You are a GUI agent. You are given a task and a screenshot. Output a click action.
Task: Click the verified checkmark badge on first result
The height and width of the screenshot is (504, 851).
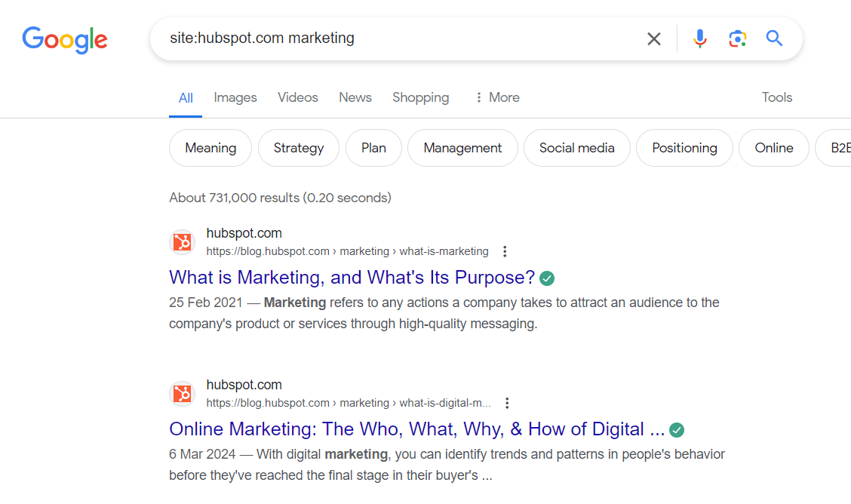tap(546, 278)
